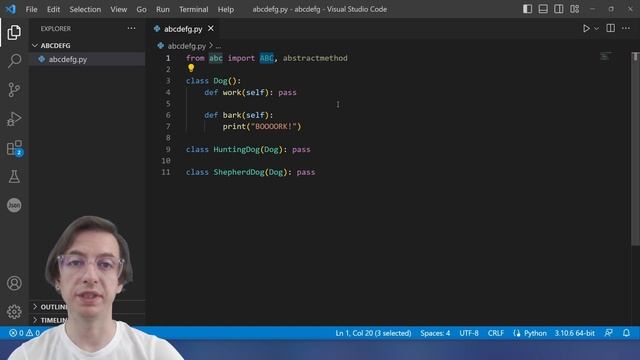Image resolution: width=640 pixels, height=360 pixels.
Task: Open Customize Layout menu
Action: tap(574, 9)
